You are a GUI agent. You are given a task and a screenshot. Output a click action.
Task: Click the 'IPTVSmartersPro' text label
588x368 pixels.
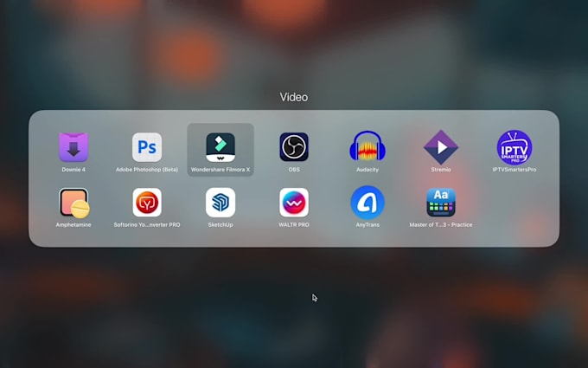click(x=514, y=170)
